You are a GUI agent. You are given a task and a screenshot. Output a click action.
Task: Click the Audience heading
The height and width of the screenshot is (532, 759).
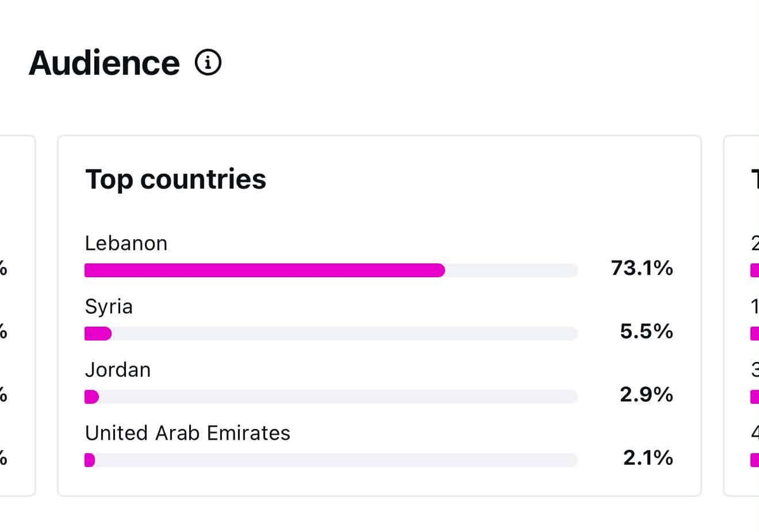[x=104, y=63]
